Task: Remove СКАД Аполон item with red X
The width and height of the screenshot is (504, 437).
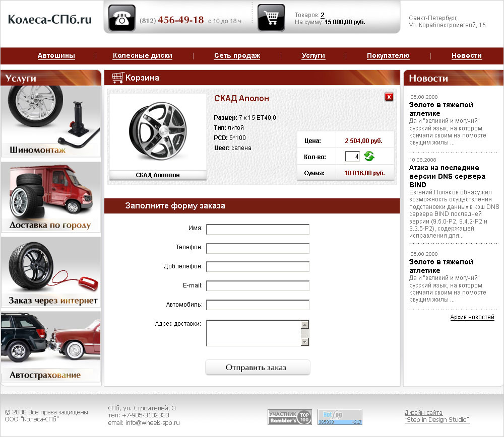Action: tap(389, 97)
